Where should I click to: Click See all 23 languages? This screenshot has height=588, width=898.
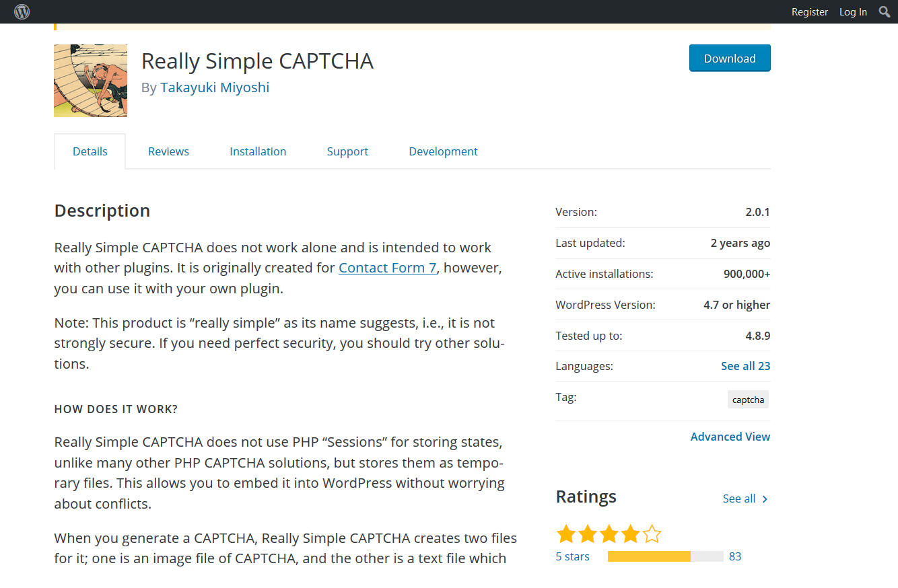click(x=745, y=366)
